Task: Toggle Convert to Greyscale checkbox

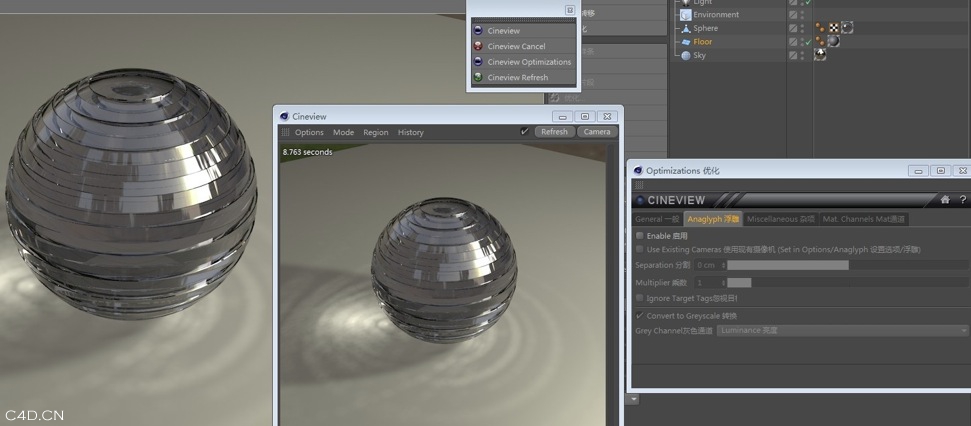Action: click(x=640, y=316)
